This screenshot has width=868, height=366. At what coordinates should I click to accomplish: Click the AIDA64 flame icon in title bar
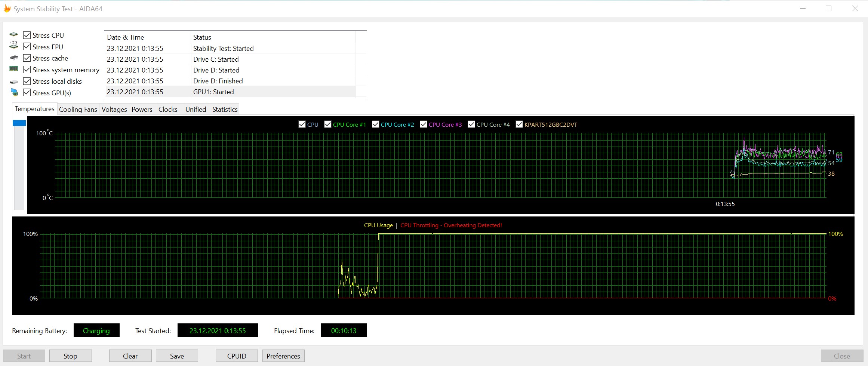[x=7, y=9]
